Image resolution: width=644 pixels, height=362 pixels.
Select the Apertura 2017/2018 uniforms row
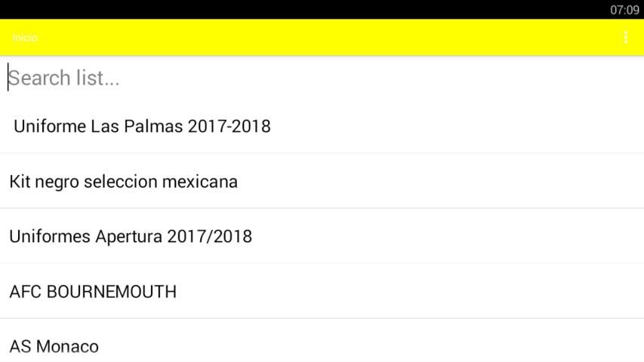(x=322, y=237)
